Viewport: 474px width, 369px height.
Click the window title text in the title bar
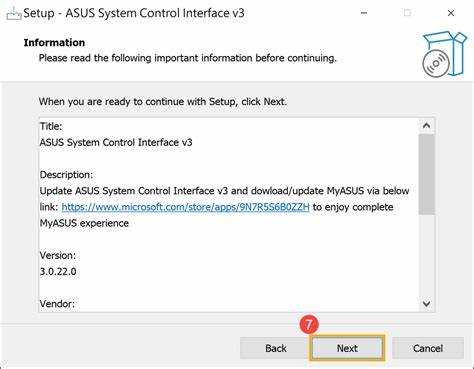click(x=134, y=13)
